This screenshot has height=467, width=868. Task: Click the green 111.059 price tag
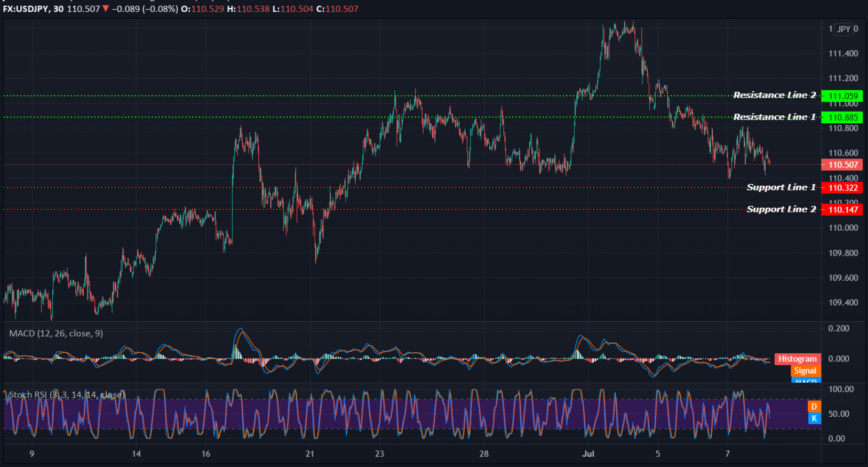842,96
